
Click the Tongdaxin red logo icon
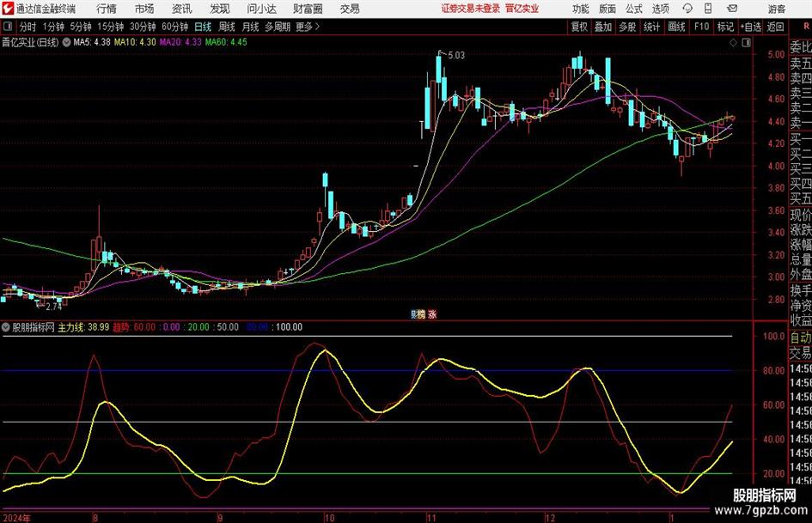[8, 9]
